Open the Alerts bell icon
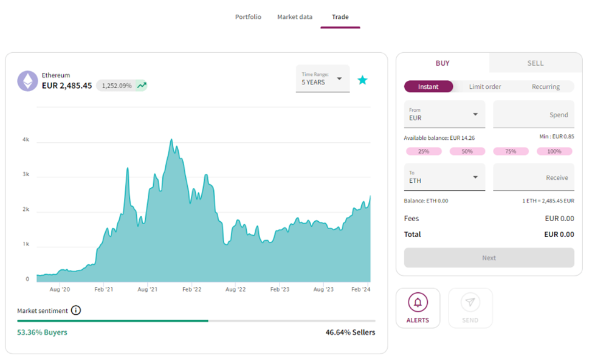Image resolution: width=592 pixels, height=364 pixels. [418, 302]
